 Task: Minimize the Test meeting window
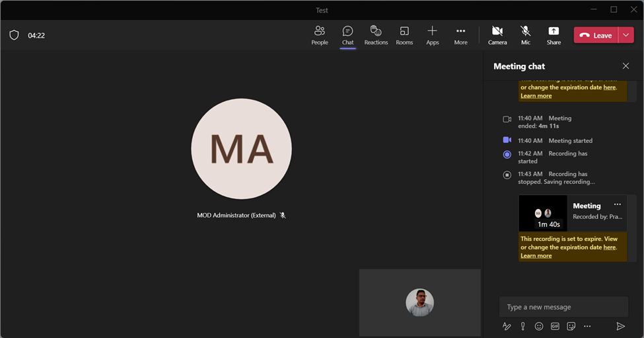pyautogui.click(x=594, y=9)
